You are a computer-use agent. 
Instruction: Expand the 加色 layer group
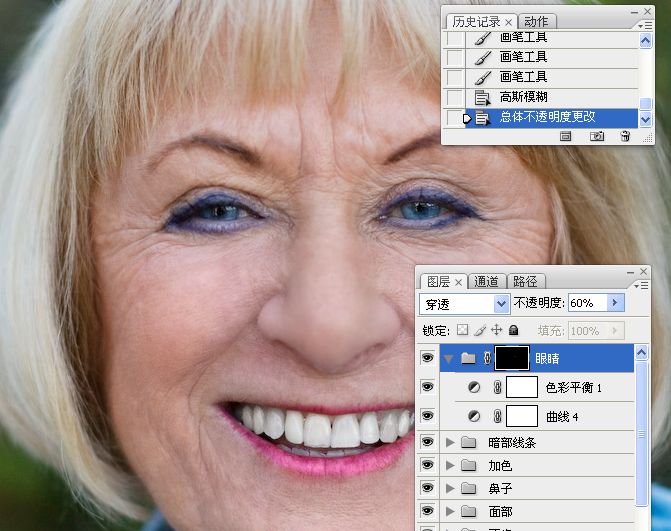coord(450,465)
